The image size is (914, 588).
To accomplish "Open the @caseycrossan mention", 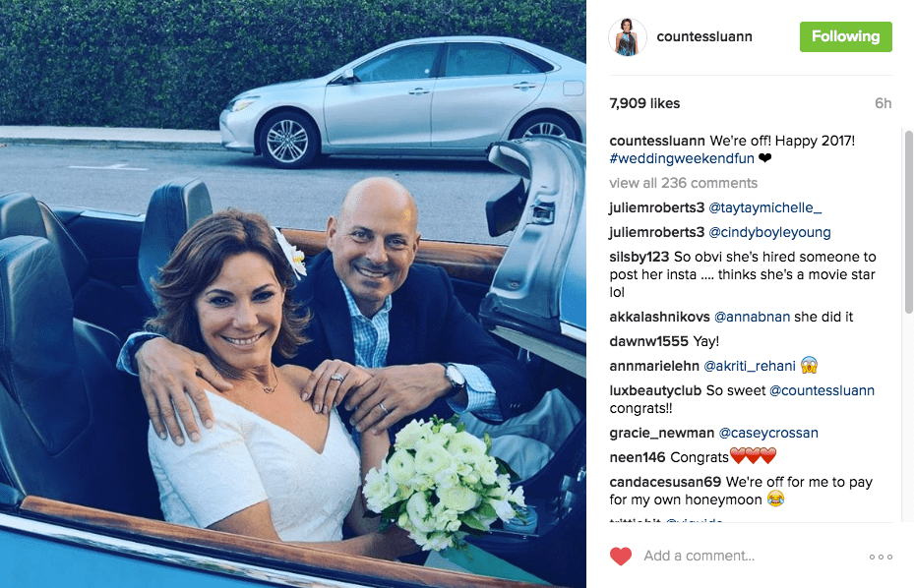I will (x=768, y=433).
